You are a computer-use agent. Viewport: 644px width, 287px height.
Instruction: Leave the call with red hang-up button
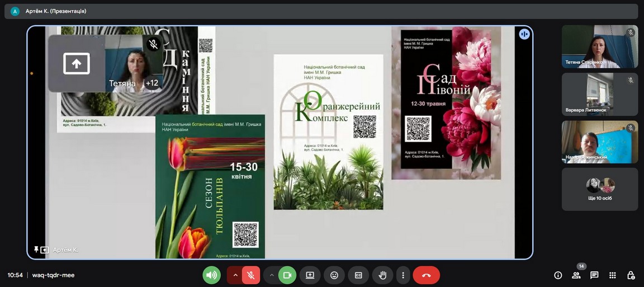click(x=427, y=275)
